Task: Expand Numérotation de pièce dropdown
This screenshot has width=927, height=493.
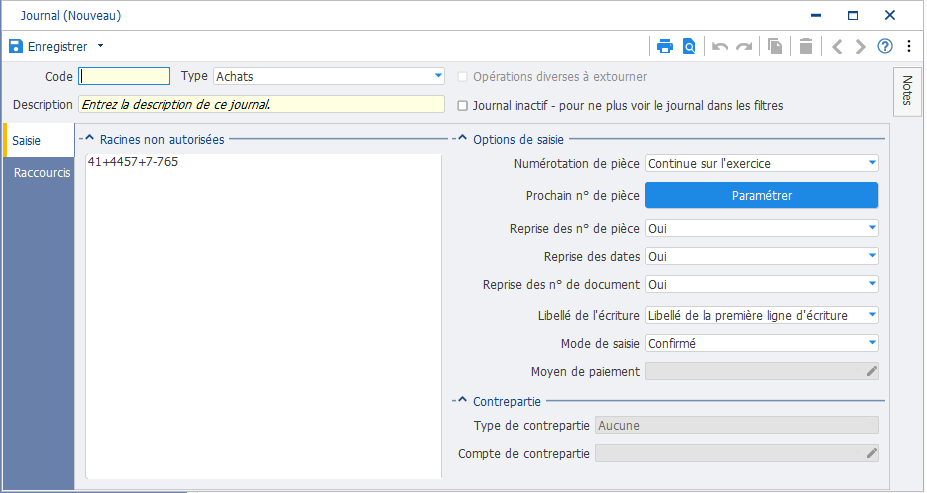Action: 762,164
